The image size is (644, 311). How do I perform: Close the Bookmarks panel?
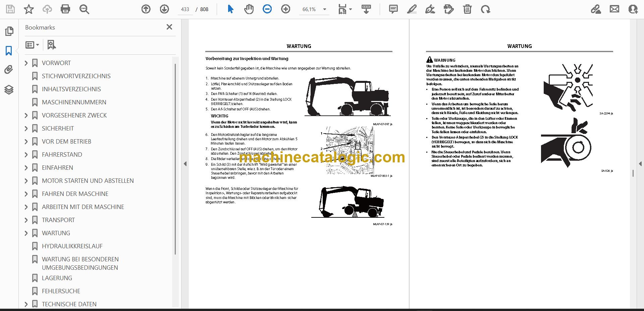(169, 27)
